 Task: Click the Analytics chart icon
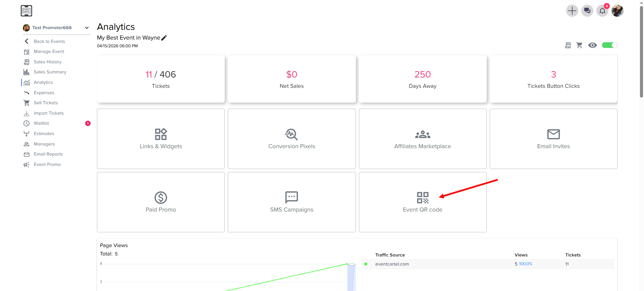[x=26, y=82]
